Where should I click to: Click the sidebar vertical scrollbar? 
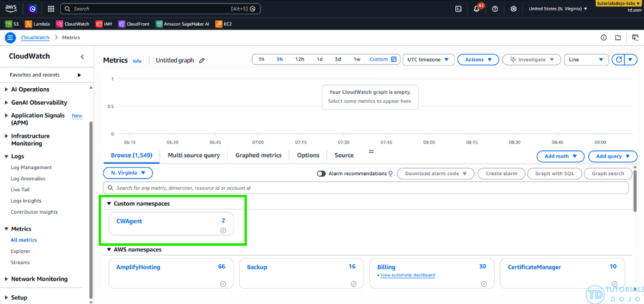[91, 210]
